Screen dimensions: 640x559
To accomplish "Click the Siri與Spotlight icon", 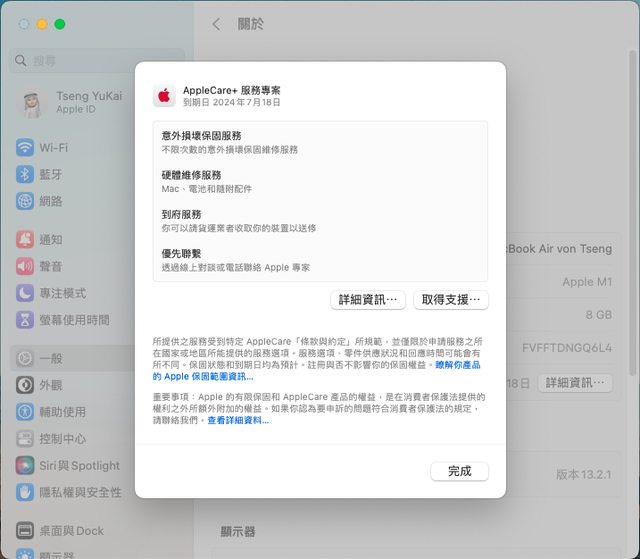I will tap(25, 466).
